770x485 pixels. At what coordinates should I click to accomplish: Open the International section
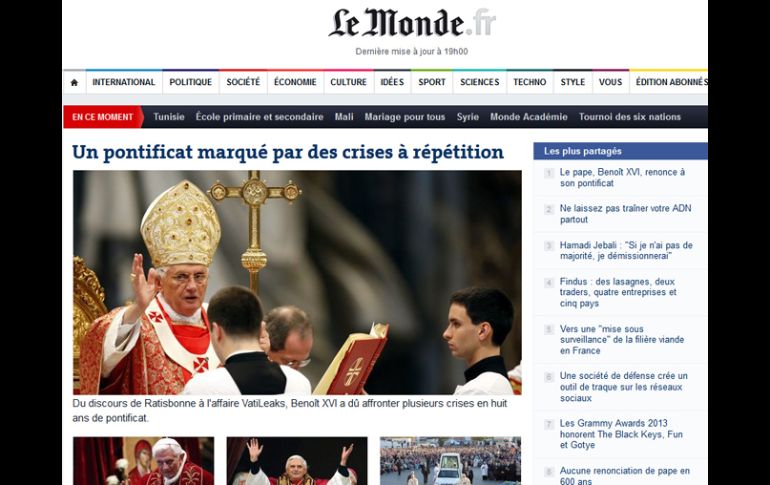(124, 82)
